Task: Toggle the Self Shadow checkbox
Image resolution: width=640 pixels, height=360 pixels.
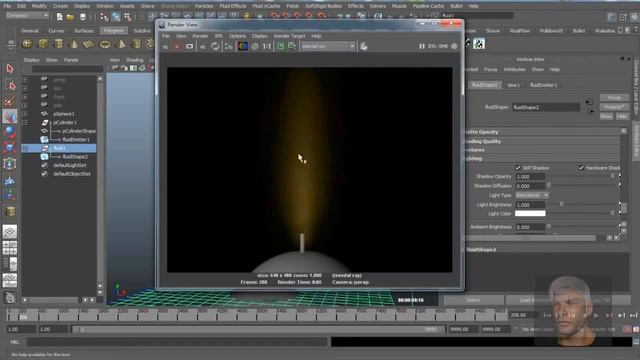Action: pos(518,167)
